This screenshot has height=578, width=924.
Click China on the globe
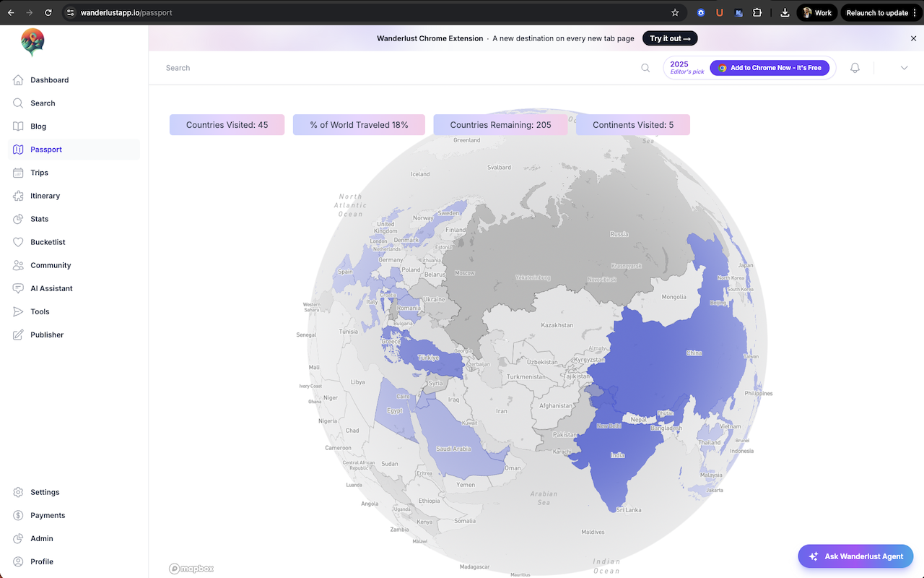click(694, 353)
